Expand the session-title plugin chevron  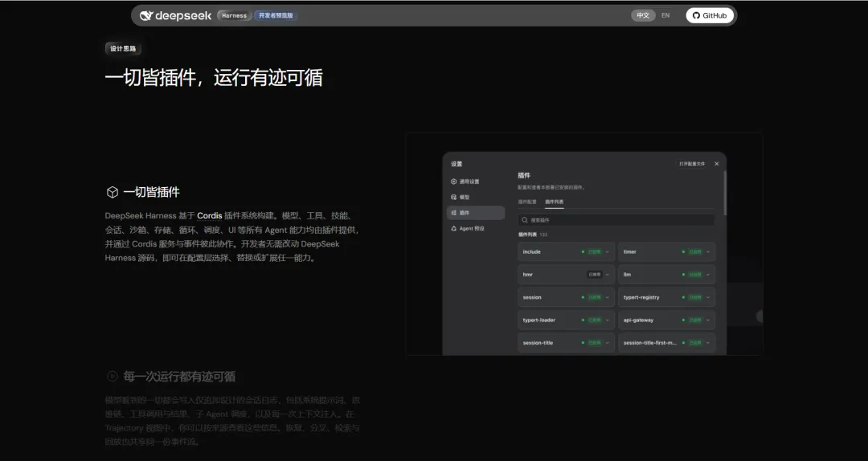click(x=608, y=343)
